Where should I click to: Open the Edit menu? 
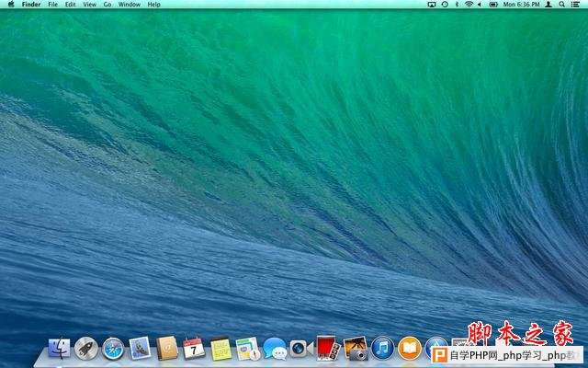70,5
